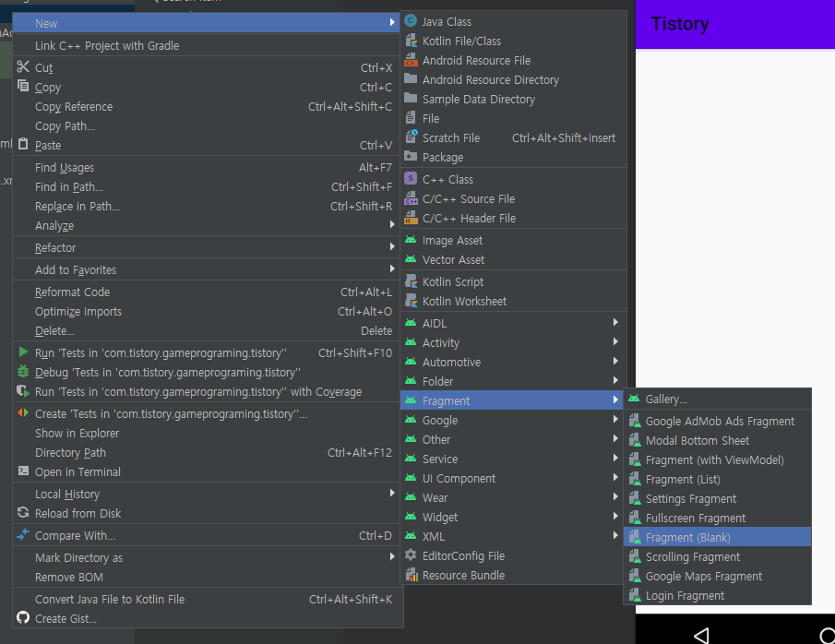Click the Scratch File icon
Viewport: 835px width, 644px height.
click(411, 137)
